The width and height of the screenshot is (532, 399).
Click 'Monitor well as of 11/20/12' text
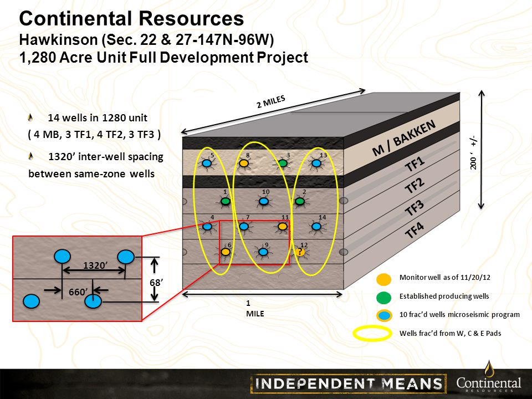point(445,277)
